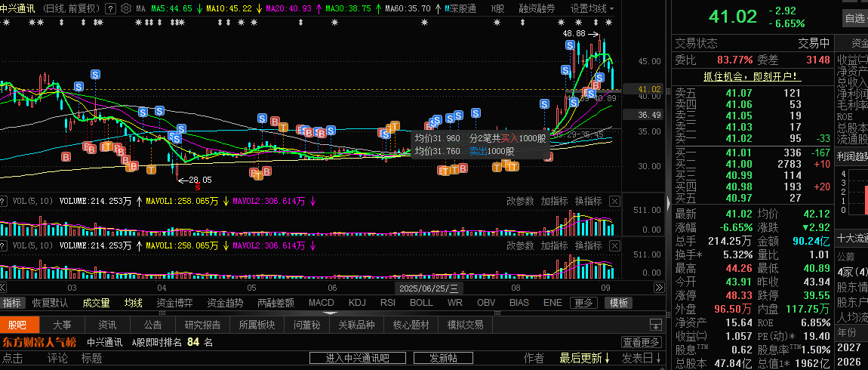
Task: Click the divider collapse arrow below indicator bar
Action: (330, 313)
